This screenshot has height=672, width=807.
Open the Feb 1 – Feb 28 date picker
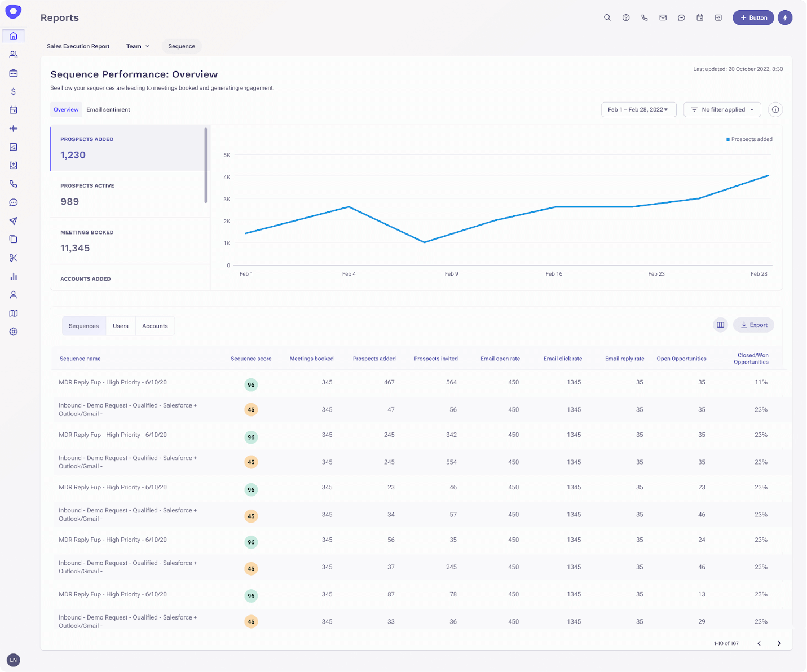point(638,109)
